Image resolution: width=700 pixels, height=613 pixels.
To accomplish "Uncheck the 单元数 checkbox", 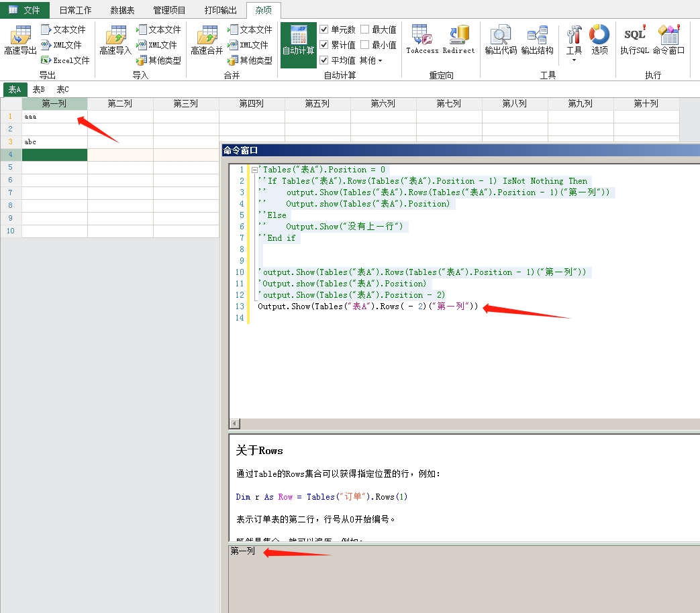I will pyautogui.click(x=324, y=30).
